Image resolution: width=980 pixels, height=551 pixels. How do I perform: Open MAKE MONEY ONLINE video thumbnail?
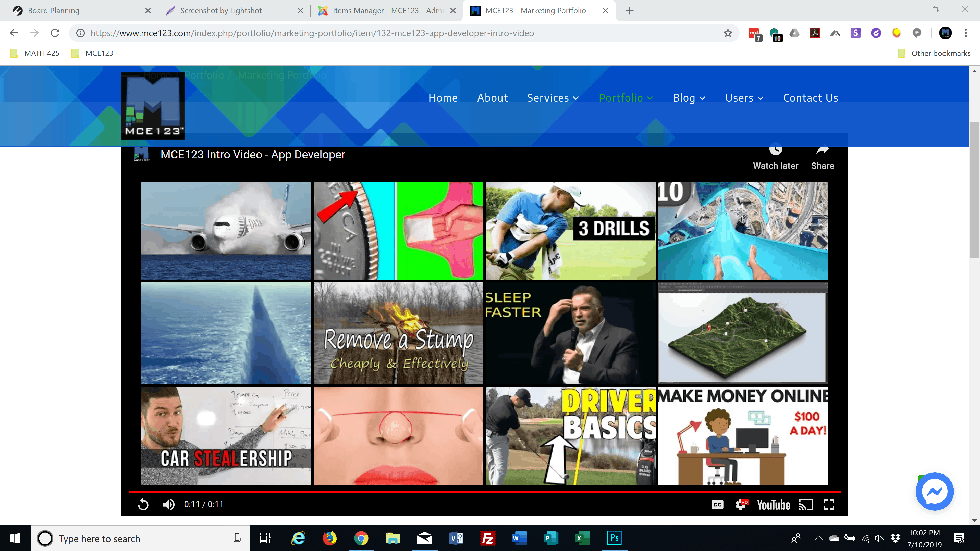743,436
